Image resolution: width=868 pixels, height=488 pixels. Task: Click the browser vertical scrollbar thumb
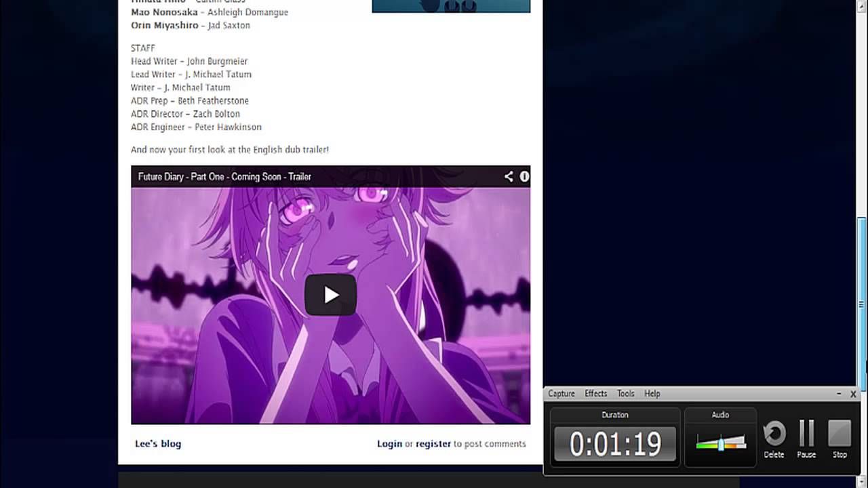point(862,303)
